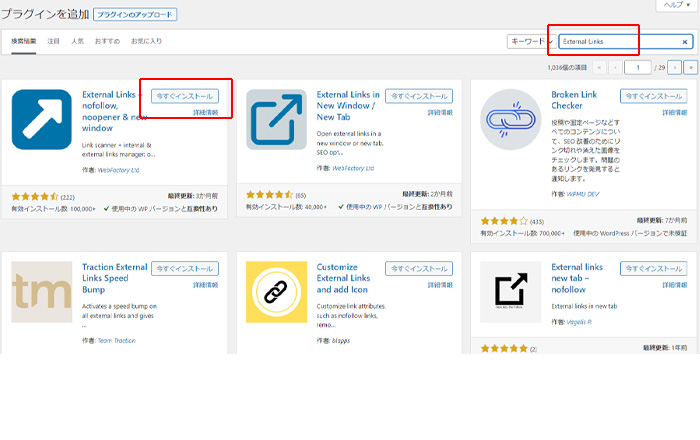View 詳細情報 for Traction External Links

click(x=206, y=285)
